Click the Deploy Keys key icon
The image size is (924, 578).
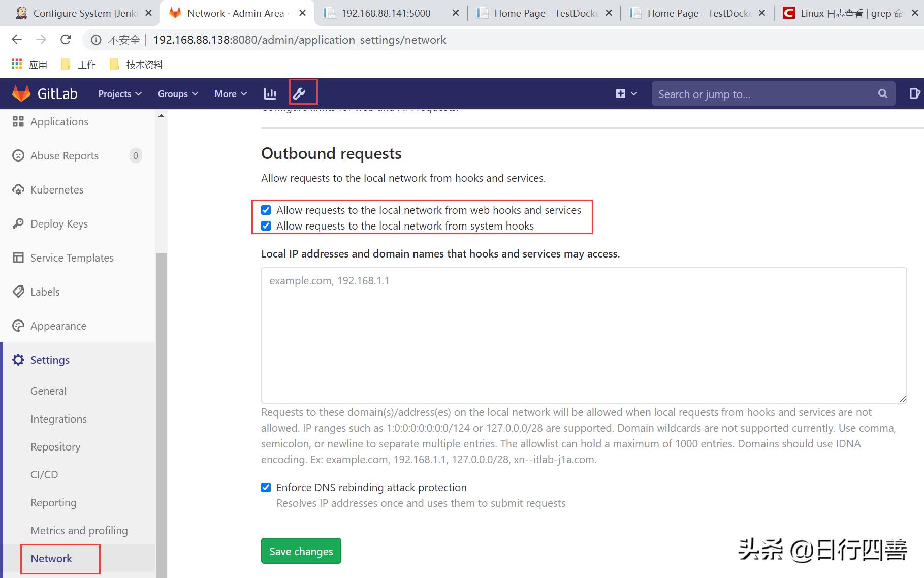point(18,223)
